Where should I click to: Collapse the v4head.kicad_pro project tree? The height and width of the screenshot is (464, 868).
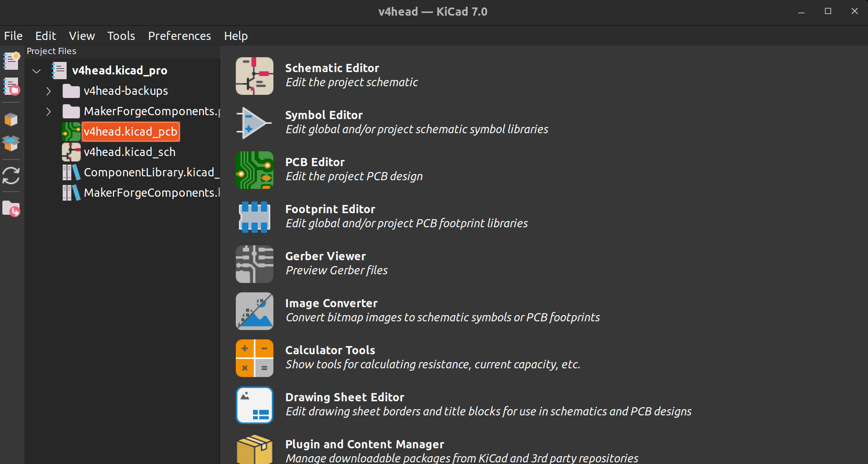(x=36, y=71)
